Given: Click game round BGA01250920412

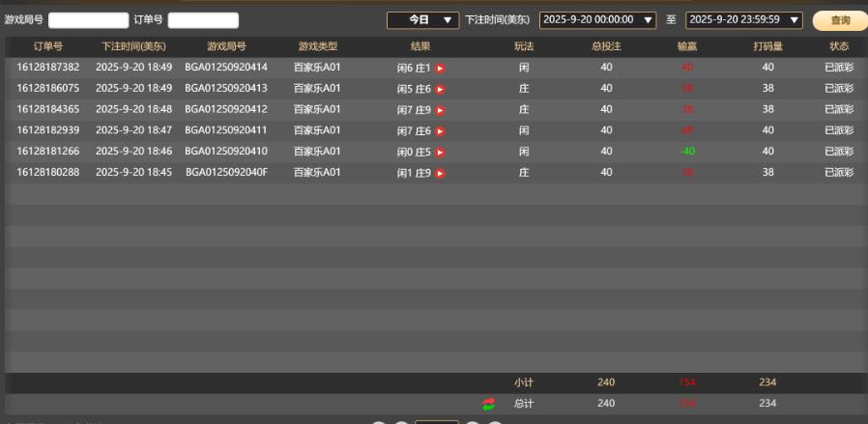Looking at the screenshot, I should [226, 109].
